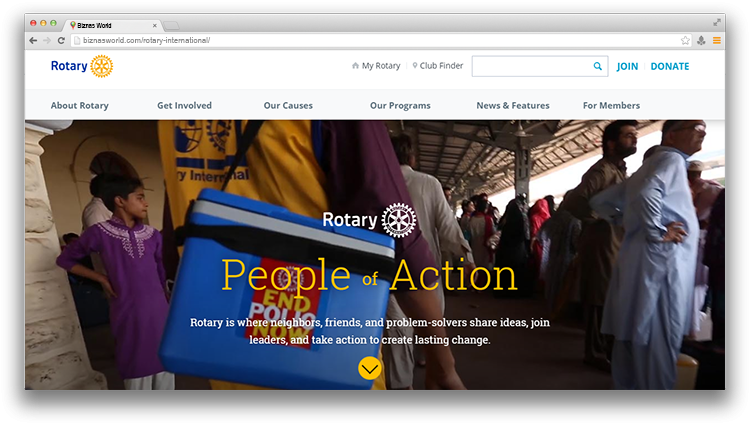Click the Rotary wheel logo in header
The image size is (750, 425).
pos(101,66)
